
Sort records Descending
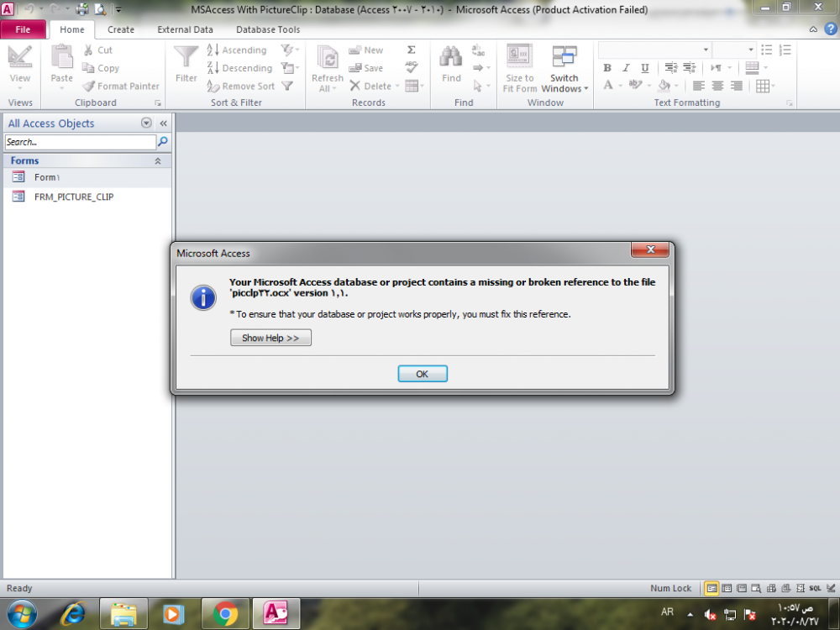click(x=239, y=68)
